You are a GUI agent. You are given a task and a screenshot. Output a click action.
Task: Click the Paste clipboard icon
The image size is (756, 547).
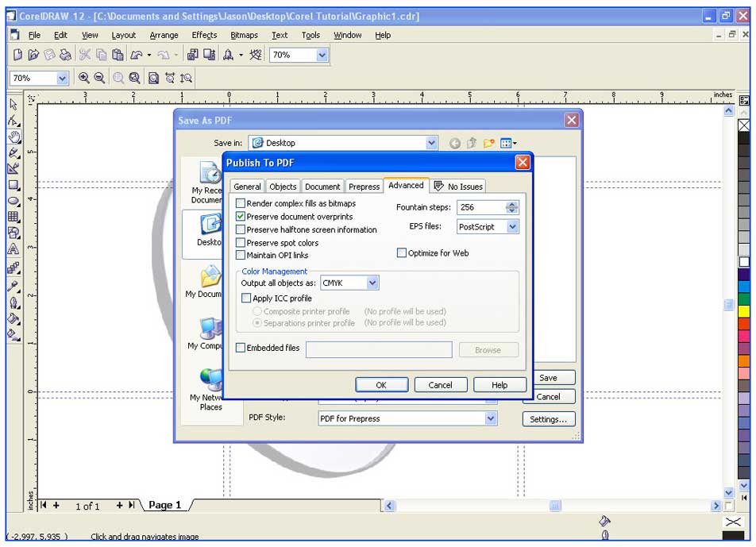point(118,55)
